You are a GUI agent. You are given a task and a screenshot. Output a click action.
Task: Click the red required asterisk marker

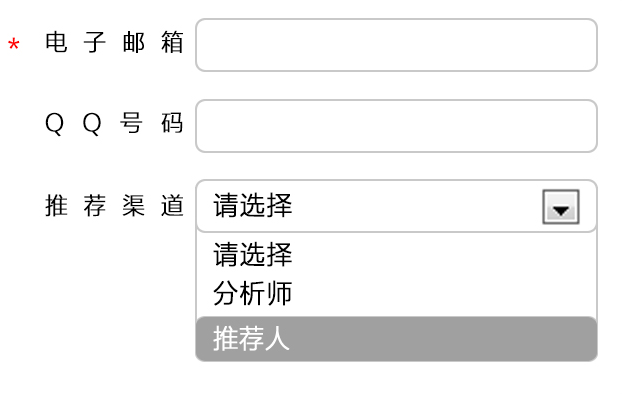tap(13, 44)
